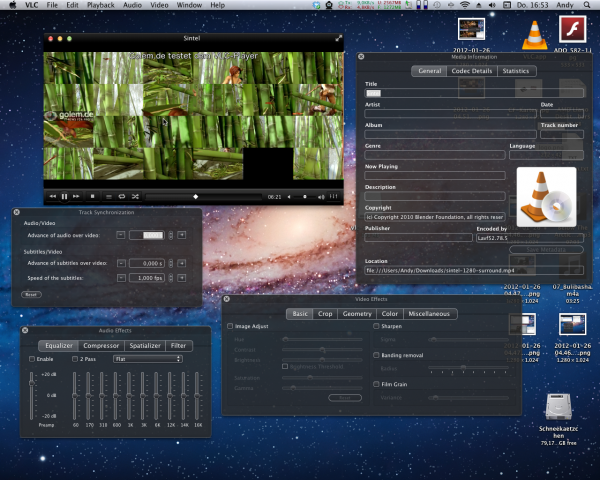Pause the video in the Sintel player
The image size is (600, 480).
(x=65, y=197)
